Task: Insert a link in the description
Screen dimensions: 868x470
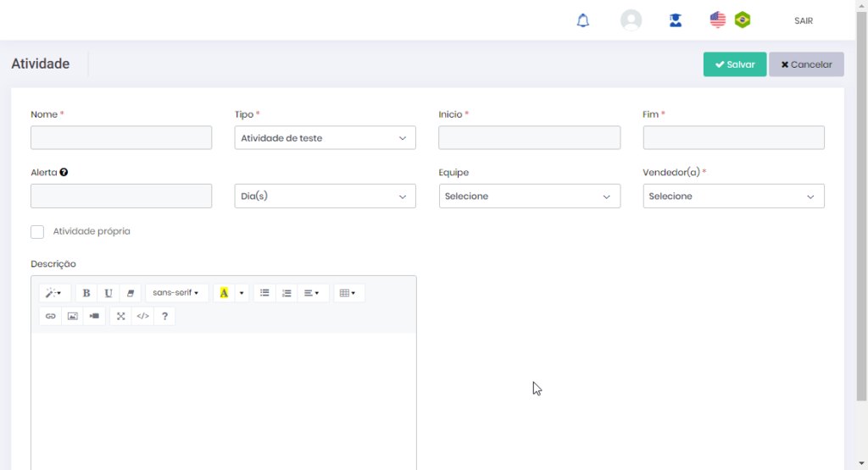Action: [x=51, y=316]
